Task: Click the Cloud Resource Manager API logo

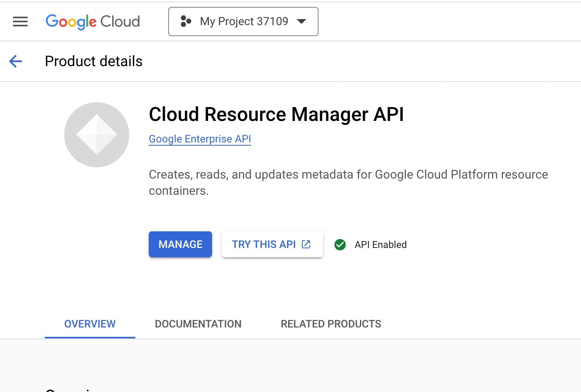Action: tap(97, 135)
